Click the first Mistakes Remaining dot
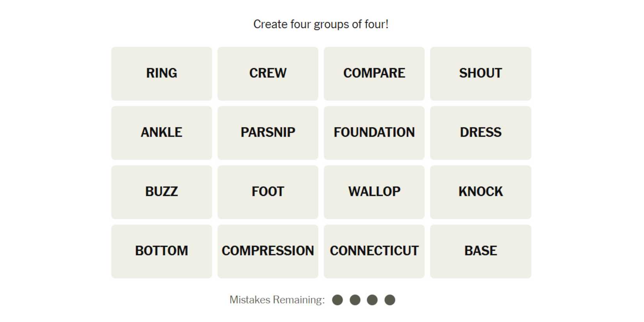Screen dimensions: 644x322 pyautogui.click(x=337, y=300)
